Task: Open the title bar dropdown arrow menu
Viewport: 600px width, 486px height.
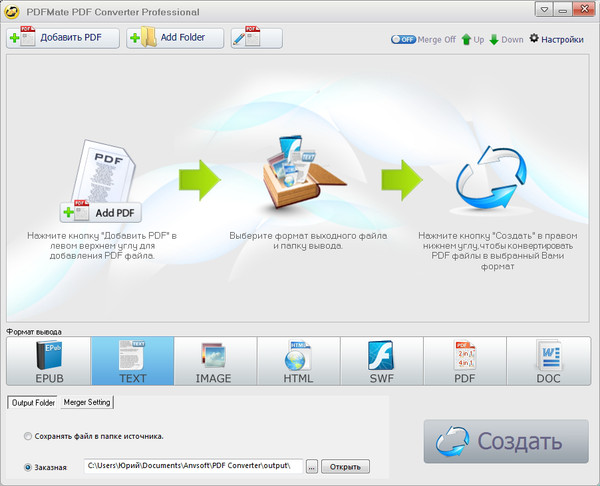Action: click(544, 10)
